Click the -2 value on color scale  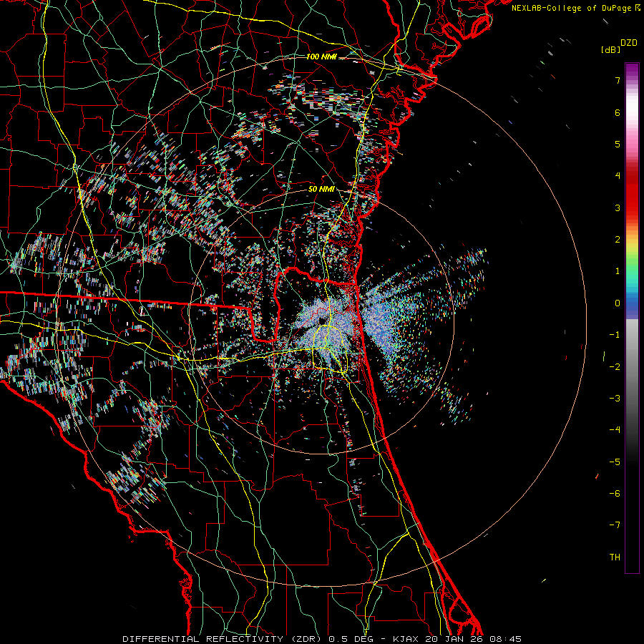coord(615,366)
